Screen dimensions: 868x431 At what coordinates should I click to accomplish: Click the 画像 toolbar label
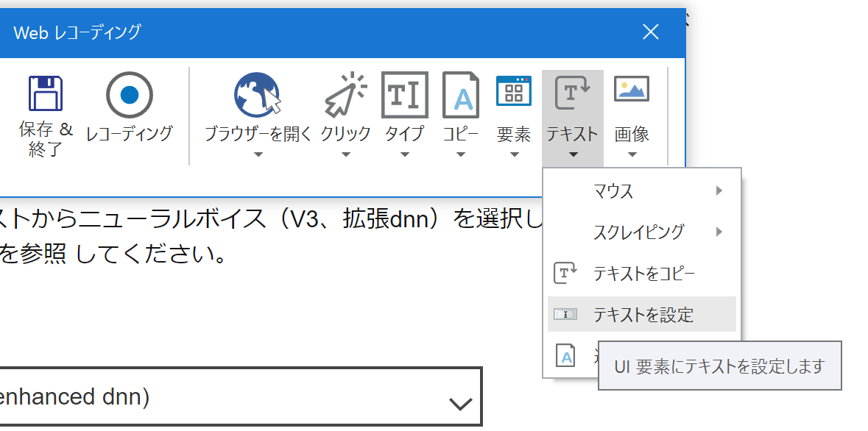(x=632, y=134)
